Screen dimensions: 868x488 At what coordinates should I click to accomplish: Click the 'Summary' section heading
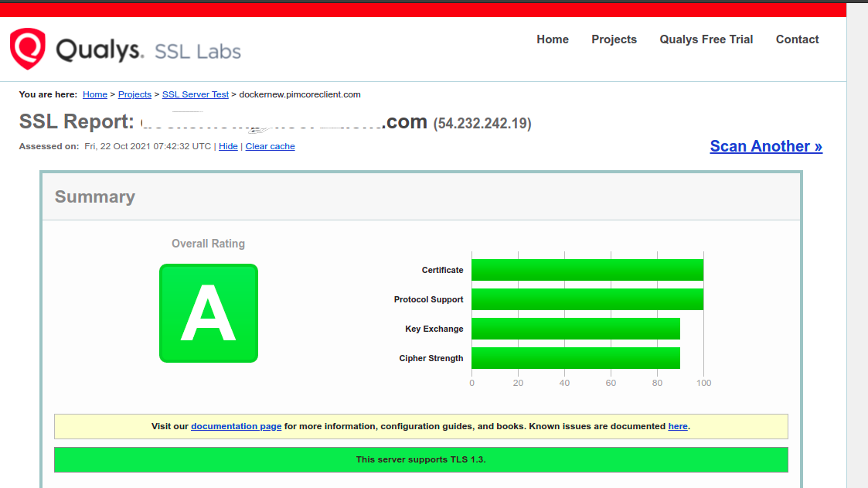click(x=94, y=196)
